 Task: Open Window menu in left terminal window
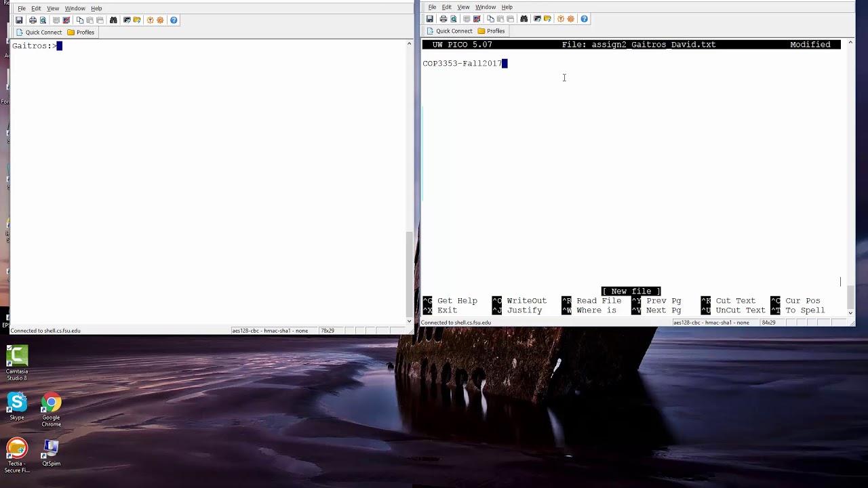(x=75, y=8)
